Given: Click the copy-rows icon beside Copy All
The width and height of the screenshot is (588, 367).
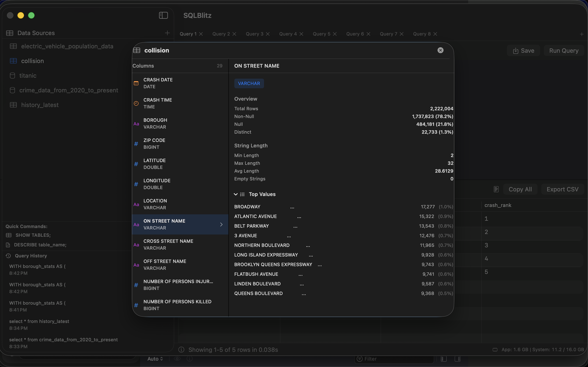Looking at the screenshot, I should pos(496,189).
